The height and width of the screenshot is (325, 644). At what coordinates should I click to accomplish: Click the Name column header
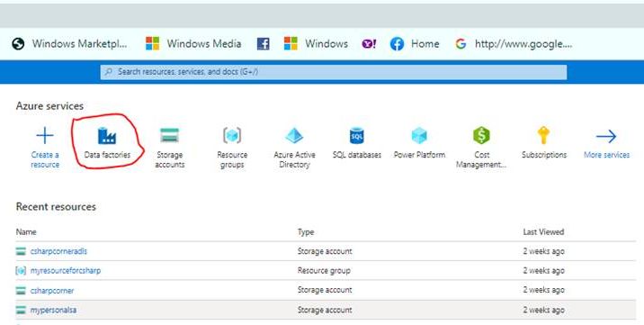click(x=26, y=231)
